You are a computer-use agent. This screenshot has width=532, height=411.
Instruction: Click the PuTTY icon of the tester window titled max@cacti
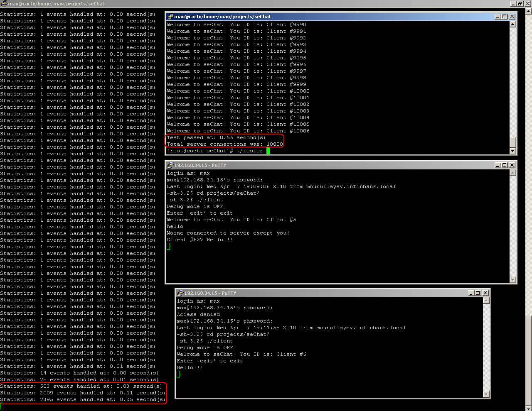pos(170,17)
